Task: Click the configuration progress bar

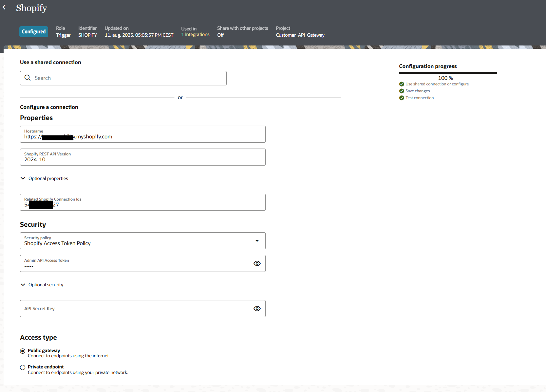Action: [448, 73]
